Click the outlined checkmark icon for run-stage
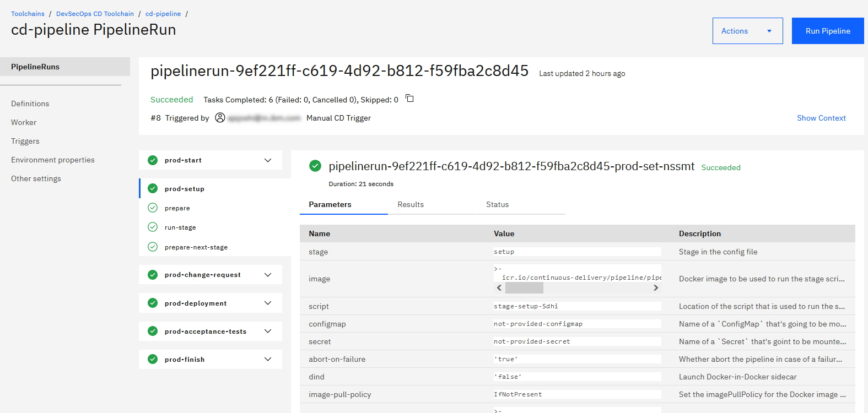 coord(153,227)
